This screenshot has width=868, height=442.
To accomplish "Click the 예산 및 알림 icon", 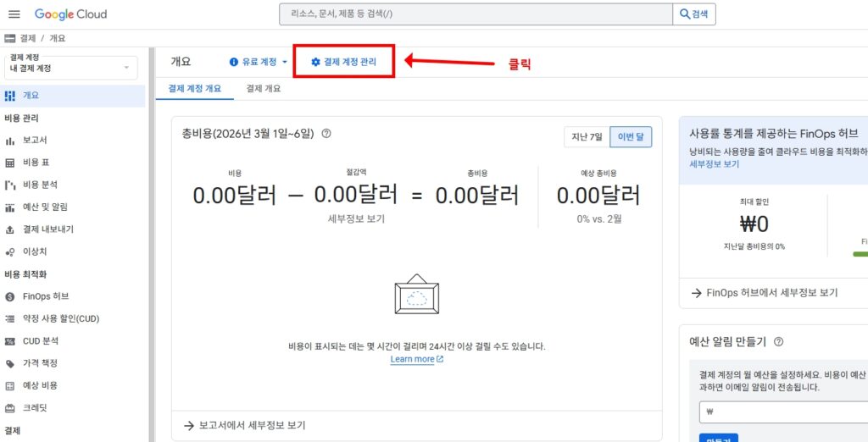I will (9, 207).
